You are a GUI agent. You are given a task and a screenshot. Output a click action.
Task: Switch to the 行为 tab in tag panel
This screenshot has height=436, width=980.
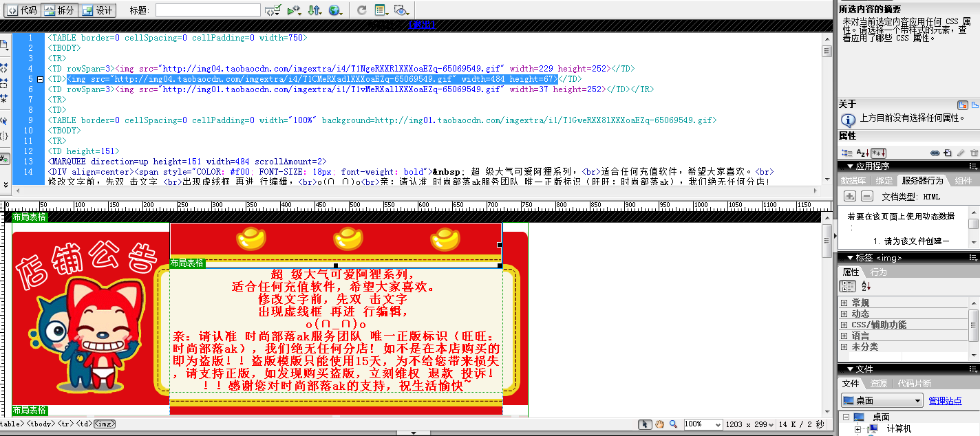(879, 272)
